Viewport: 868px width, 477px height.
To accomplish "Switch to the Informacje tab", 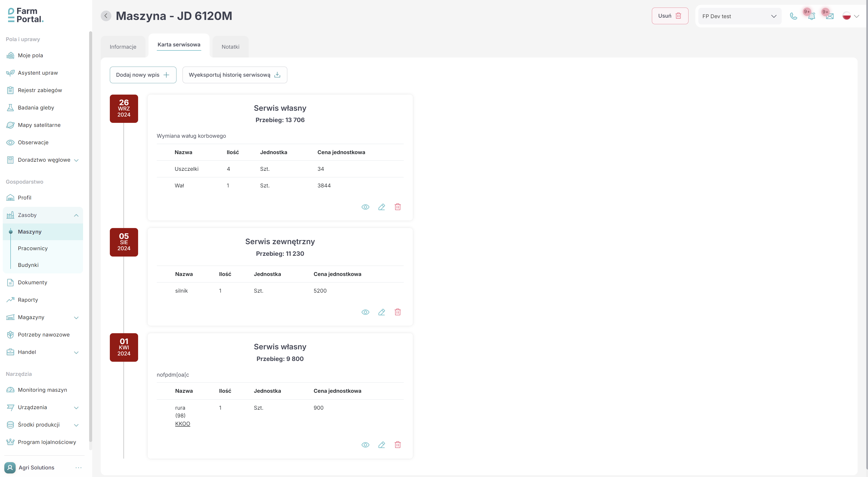I will pos(123,47).
